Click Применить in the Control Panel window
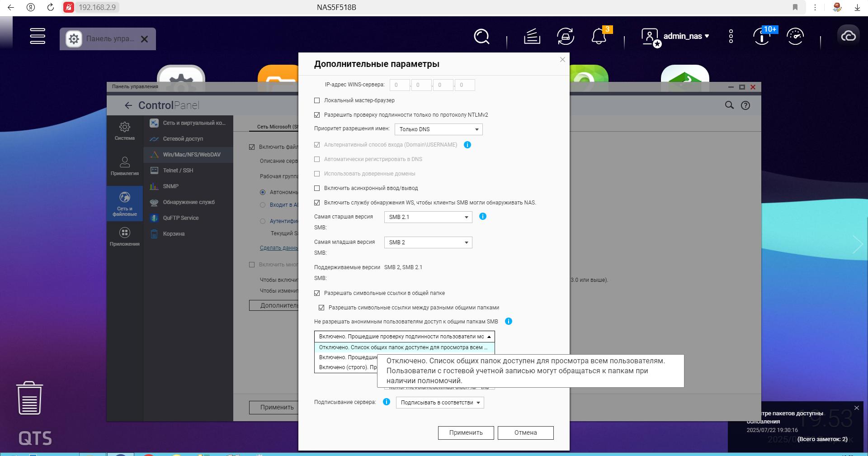868x456 pixels. pos(274,407)
